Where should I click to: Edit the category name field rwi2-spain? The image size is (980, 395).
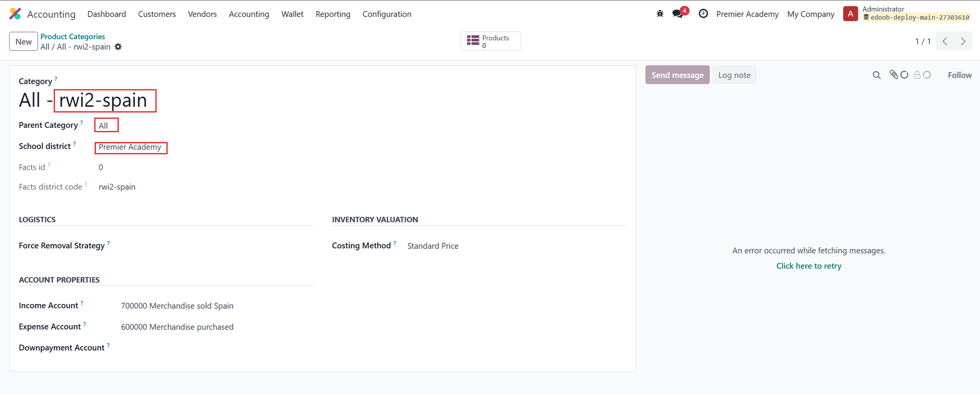(x=105, y=101)
